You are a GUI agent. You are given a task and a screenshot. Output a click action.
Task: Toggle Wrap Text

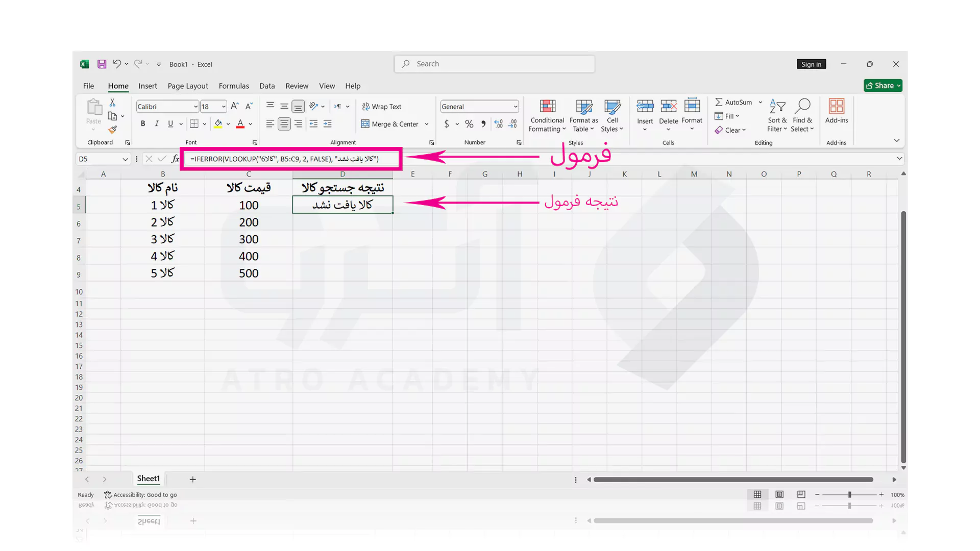tap(382, 107)
